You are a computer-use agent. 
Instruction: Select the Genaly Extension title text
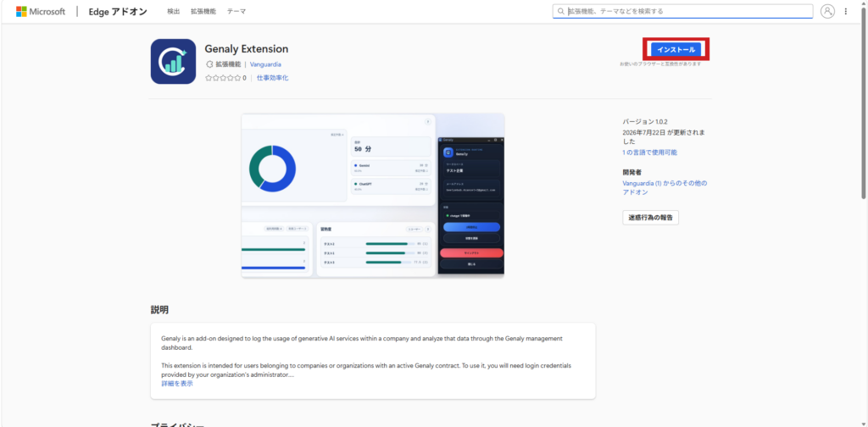[247, 48]
